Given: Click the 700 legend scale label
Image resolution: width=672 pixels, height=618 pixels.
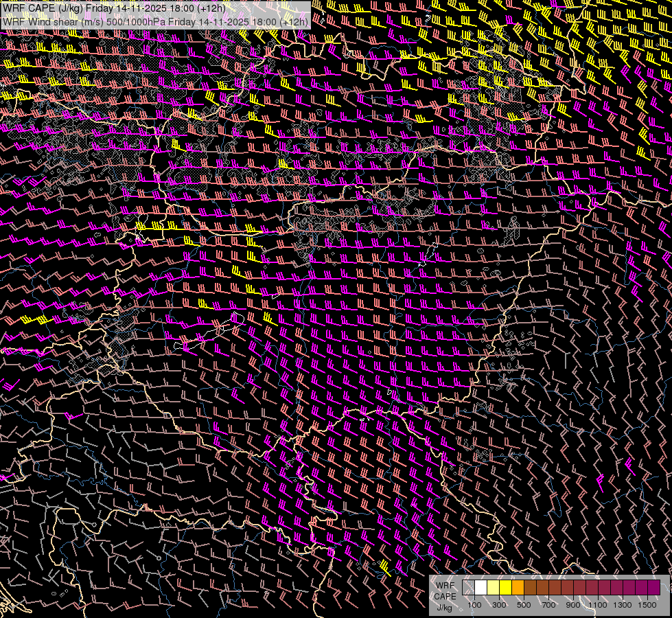Looking at the screenshot, I should pos(548,605).
